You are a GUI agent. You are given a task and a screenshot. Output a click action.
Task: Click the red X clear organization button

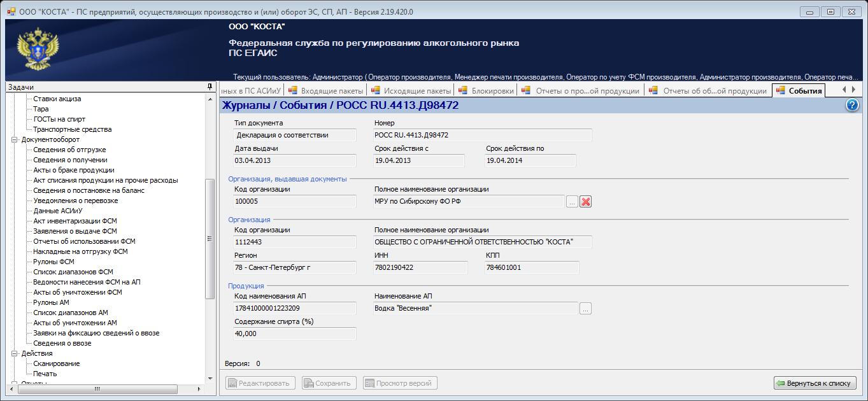pyautogui.click(x=586, y=202)
